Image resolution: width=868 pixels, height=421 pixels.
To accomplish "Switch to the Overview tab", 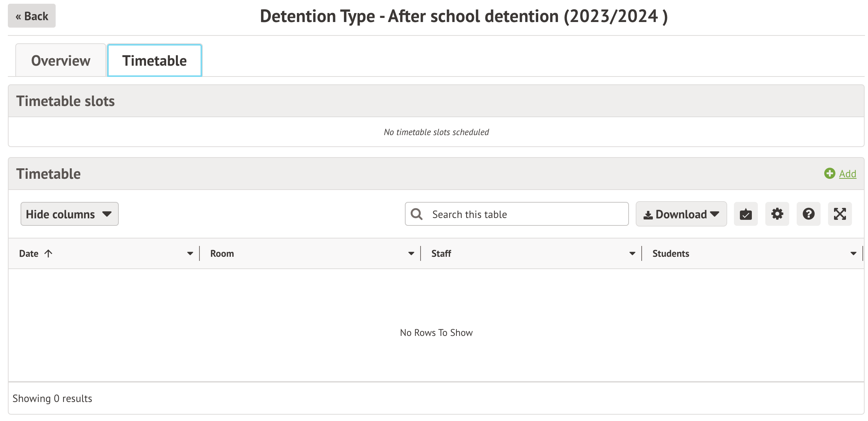I will click(x=61, y=61).
